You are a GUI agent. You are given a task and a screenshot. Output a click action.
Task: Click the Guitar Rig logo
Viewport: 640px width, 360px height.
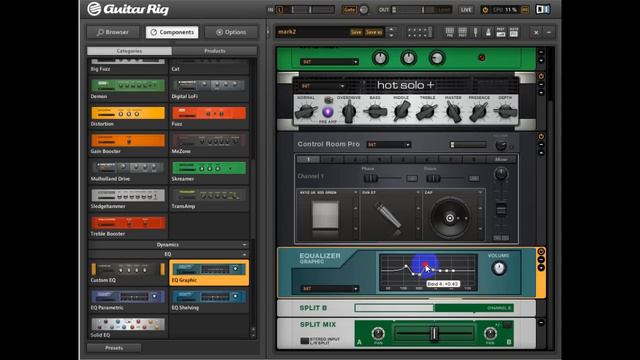[128, 9]
